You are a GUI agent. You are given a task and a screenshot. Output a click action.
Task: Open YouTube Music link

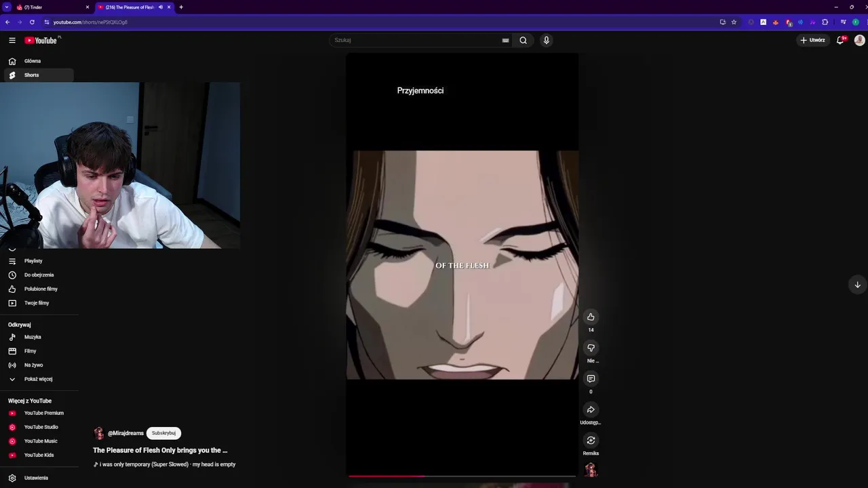[39, 441]
